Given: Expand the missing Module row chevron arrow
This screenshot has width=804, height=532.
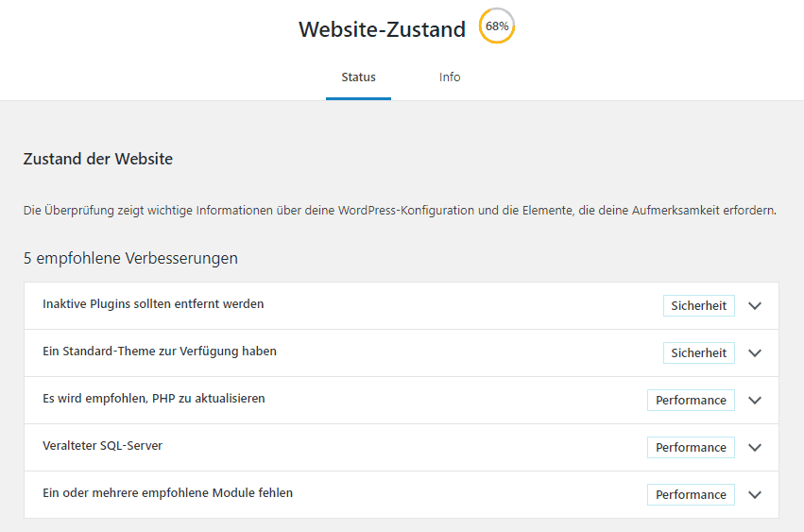Looking at the screenshot, I should pos(754,495).
